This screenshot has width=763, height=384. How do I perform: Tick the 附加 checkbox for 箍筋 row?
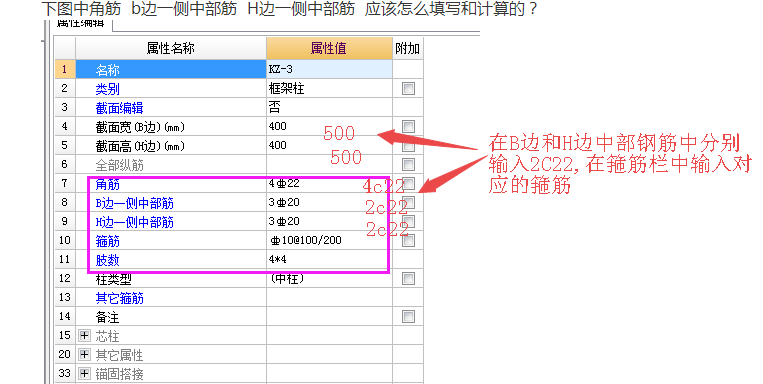click(408, 240)
